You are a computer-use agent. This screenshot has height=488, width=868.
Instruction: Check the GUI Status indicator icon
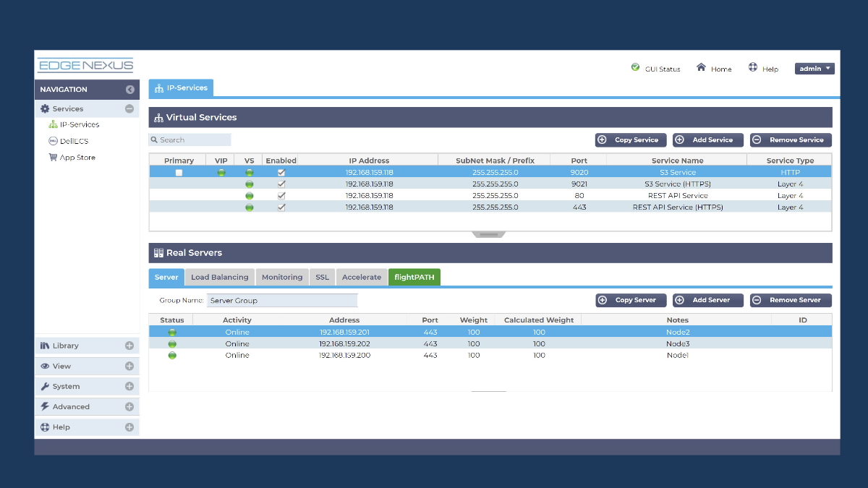(x=635, y=69)
